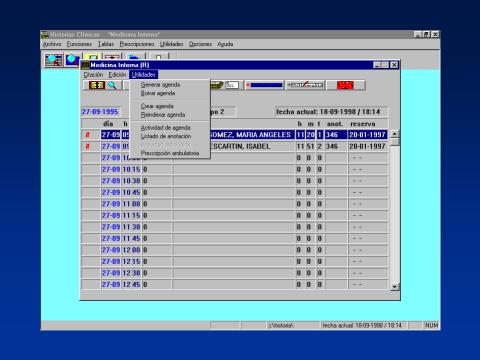Click the small form icon beside the menu
The width and height of the screenshot is (480, 360).
coord(232,85)
